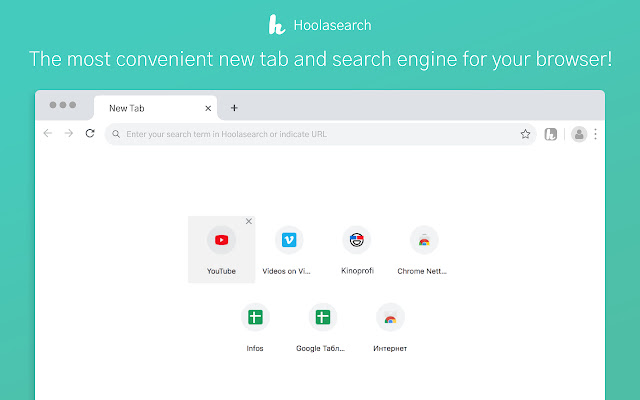Open the Google Табл... shortcut icon

coord(323,317)
